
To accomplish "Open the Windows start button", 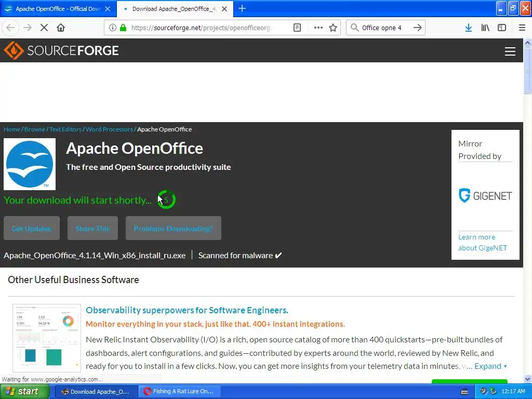I will pyautogui.click(x=24, y=391).
